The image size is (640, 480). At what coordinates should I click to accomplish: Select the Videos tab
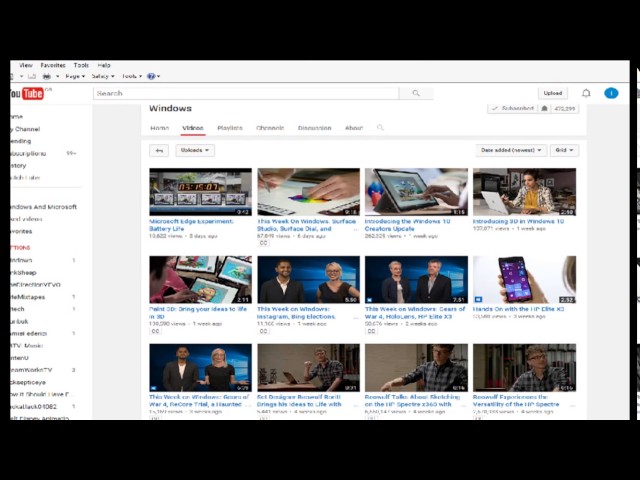coord(193,128)
